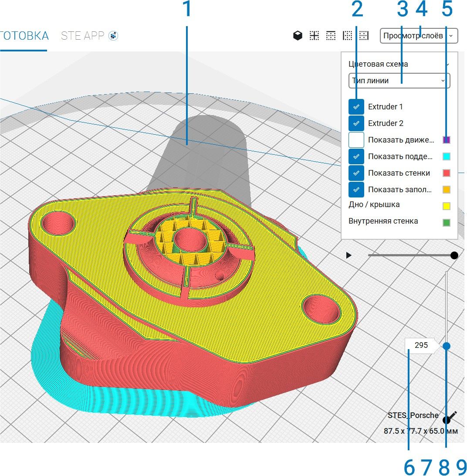Click the Цветовая схема heading
The width and height of the screenshot is (467, 476).
[378, 64]
